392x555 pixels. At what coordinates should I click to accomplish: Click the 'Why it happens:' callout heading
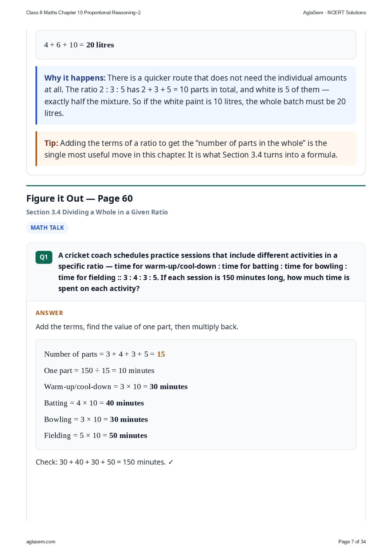point(75,78)
